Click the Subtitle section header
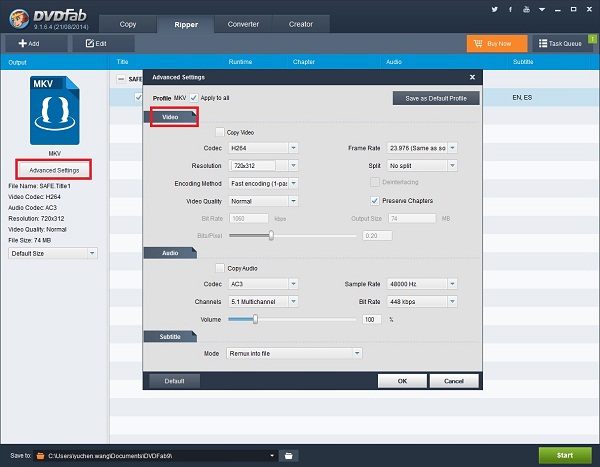This screenshot has height=467, width=600. pos(170,336)
